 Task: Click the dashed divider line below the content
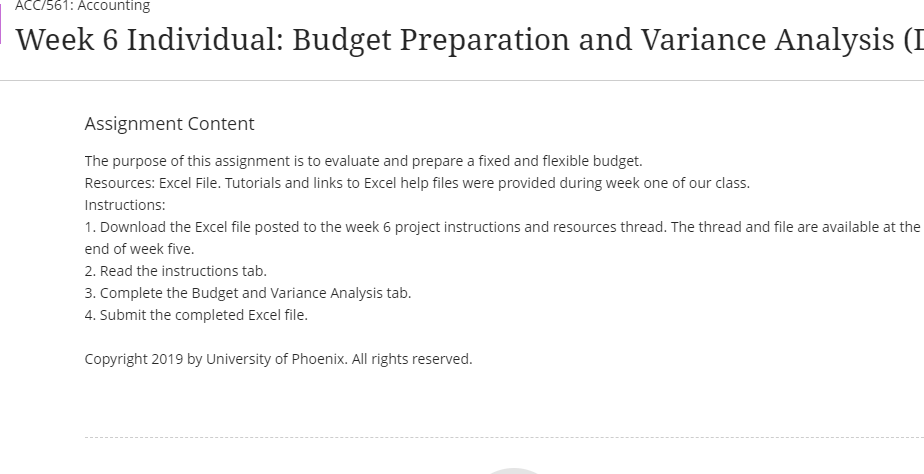(504, 437)
